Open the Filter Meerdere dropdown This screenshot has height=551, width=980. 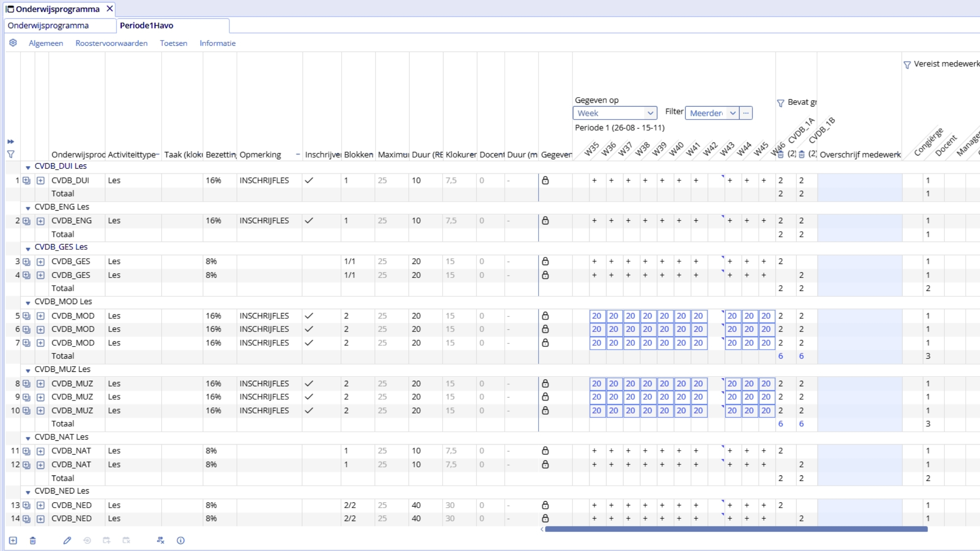coord(712,113)
